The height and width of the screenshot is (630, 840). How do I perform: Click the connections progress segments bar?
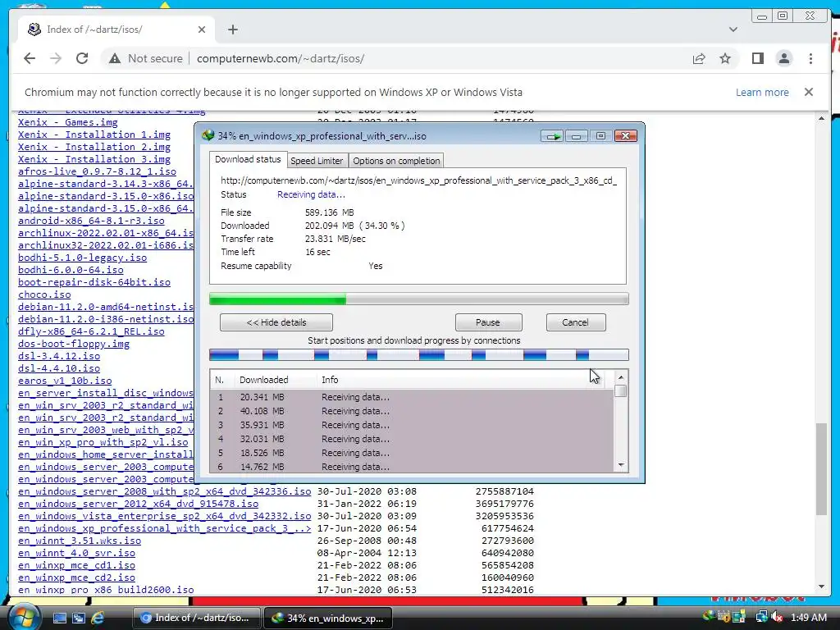click(x=419, y=354)
